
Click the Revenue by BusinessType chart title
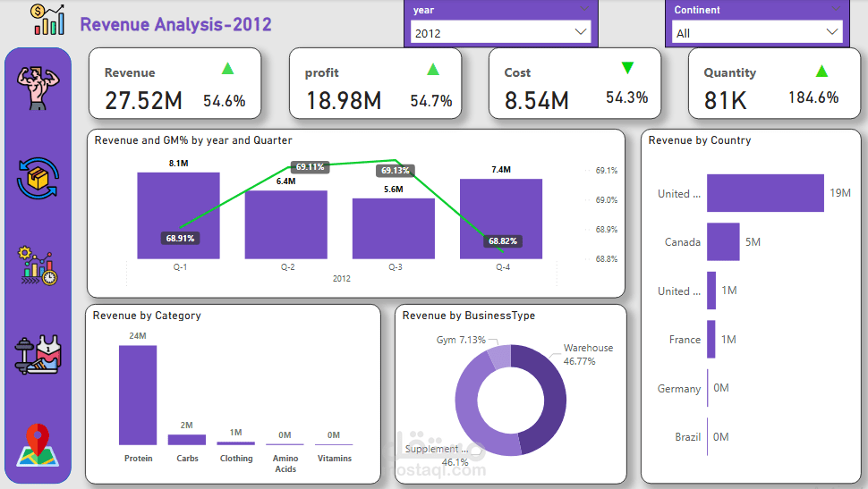point(469,316)
